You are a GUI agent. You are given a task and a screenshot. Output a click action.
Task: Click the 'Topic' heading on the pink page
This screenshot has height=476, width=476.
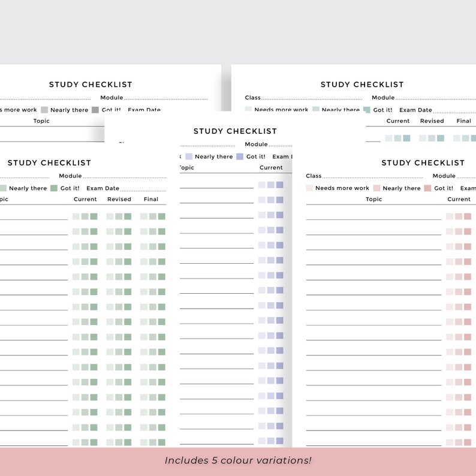[x=373, y=199]
